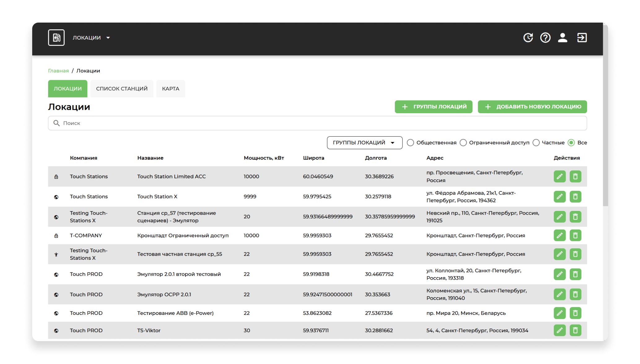Select the Общественная radio filter
The image size is (640, 364).
[x=410, y=143]
